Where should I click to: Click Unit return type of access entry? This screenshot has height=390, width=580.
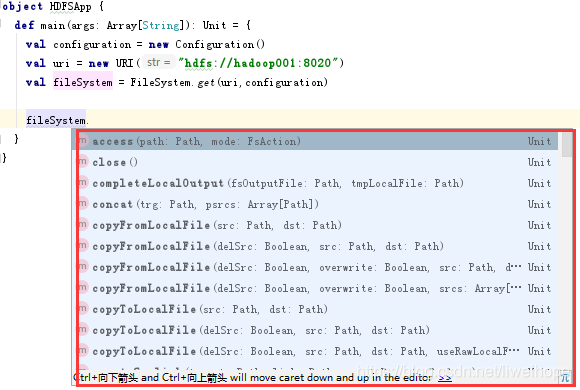pyautogui.click(x=539, y=141)
